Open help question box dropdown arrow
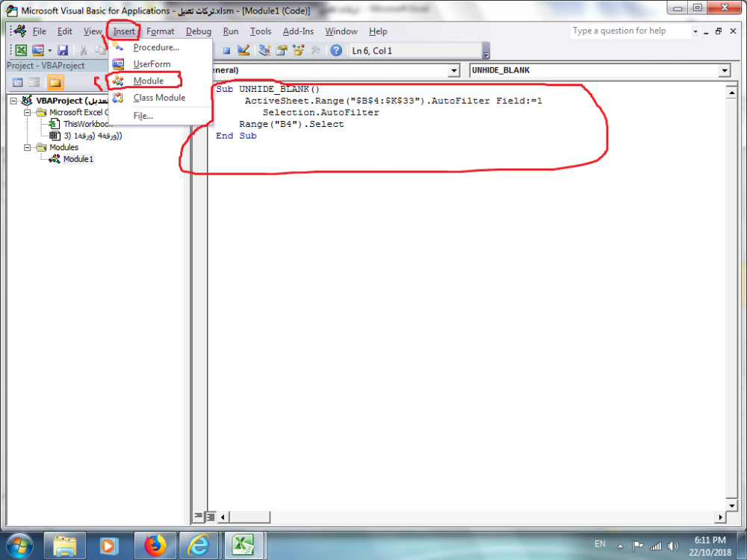747x560 pixels. pyautogui.click(x=695, y=31)
